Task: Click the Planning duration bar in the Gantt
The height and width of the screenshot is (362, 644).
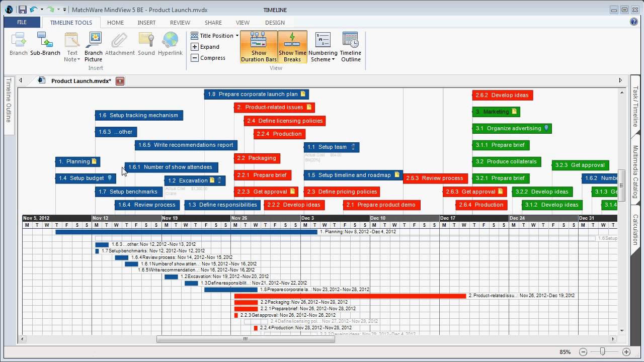Action: coord(186,232)
